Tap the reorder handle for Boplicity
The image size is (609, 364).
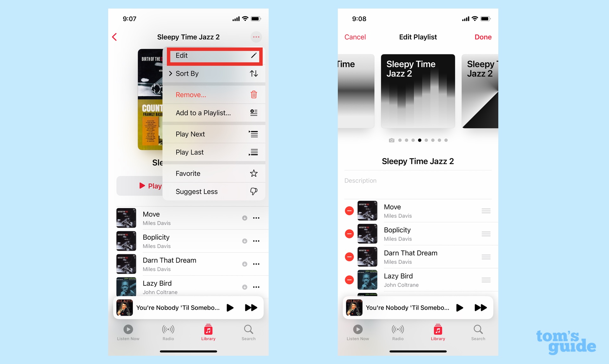click(486, 234)
